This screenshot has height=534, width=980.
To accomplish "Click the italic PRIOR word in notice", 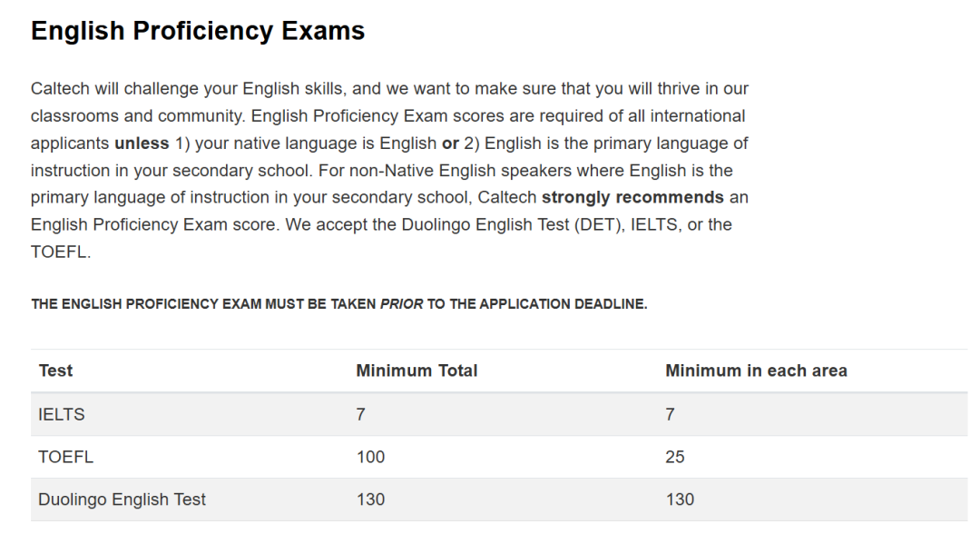I will coord(402,304).
